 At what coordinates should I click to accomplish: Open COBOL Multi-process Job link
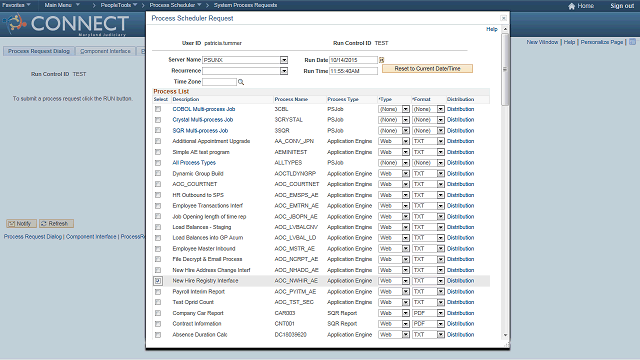pyautogui.click(x=204, y=109)
